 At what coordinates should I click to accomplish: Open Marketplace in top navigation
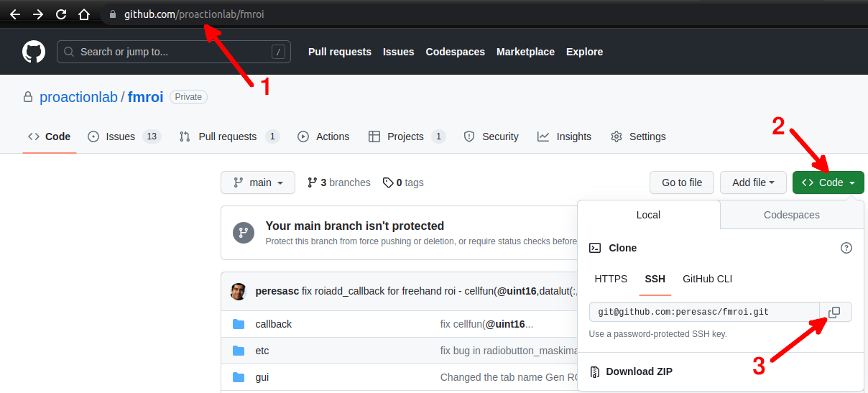coord(525,52)
